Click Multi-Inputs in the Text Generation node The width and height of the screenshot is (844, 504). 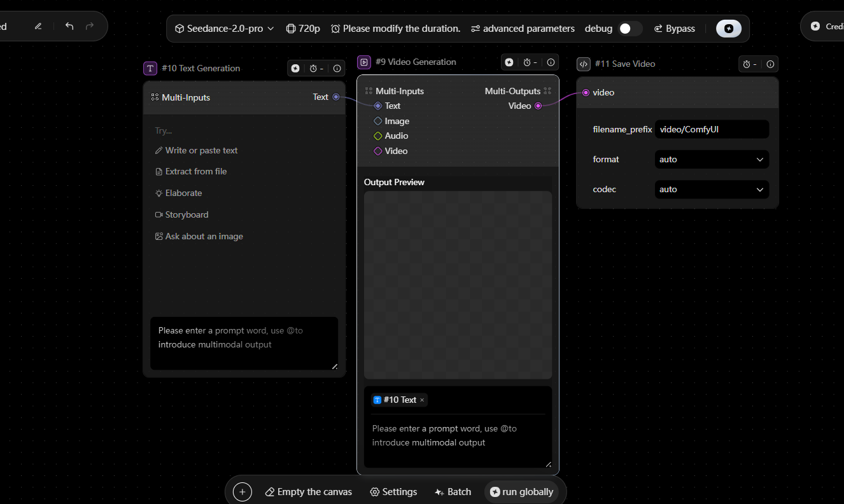pyautogui.click(x=181, y=97)
